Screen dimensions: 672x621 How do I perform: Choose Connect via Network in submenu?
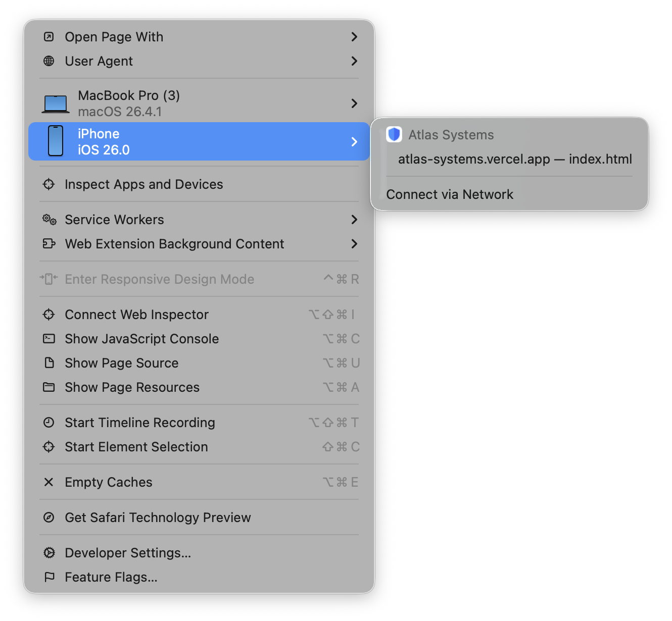coord(509,194)
